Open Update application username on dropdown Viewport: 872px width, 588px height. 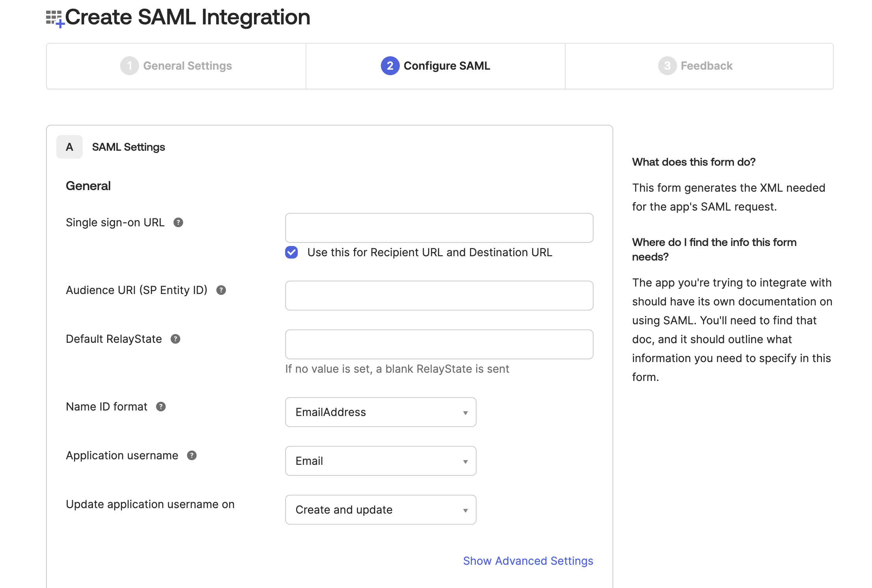pyautogui.click(x=380, y=510)
